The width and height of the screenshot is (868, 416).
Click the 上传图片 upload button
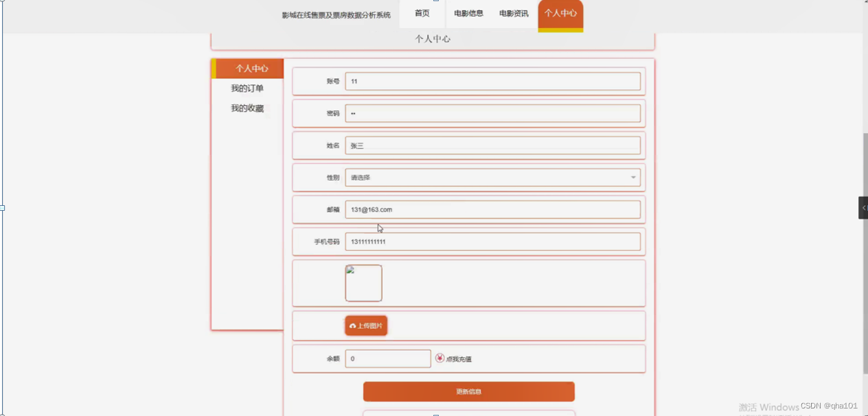366,325
